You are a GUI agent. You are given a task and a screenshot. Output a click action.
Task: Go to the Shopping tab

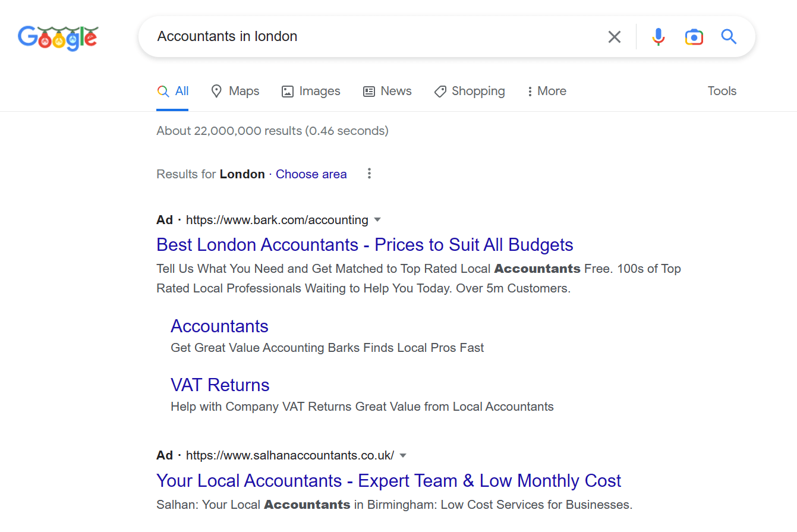point(470,91)
